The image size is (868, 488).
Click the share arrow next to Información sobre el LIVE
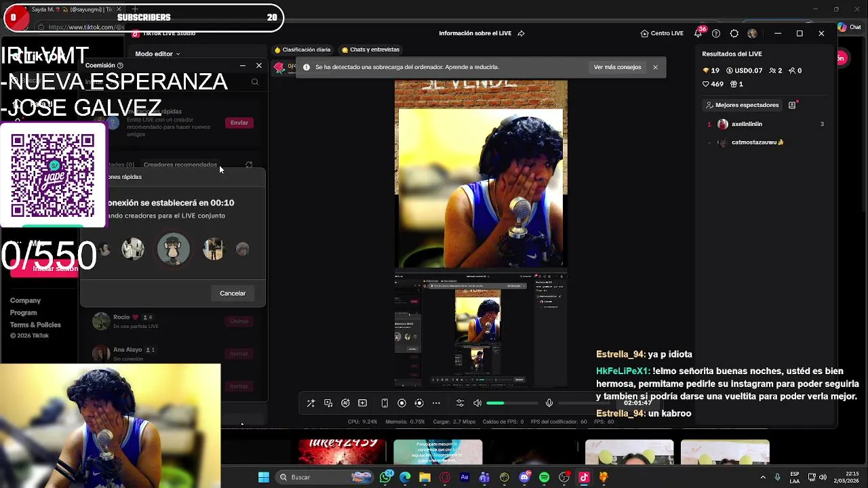click(x=521, y=33)
